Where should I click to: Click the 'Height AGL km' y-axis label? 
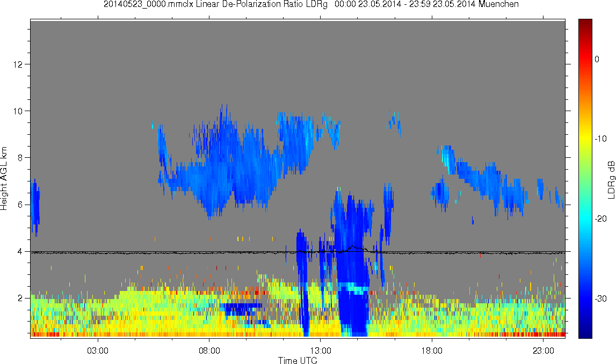click(x=4, y=179)
